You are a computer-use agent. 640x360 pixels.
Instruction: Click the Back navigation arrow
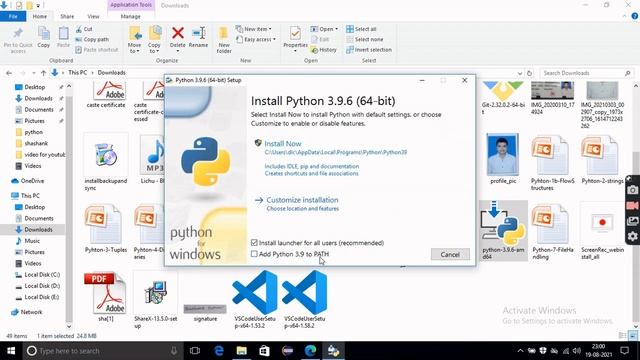pos(9,73)
